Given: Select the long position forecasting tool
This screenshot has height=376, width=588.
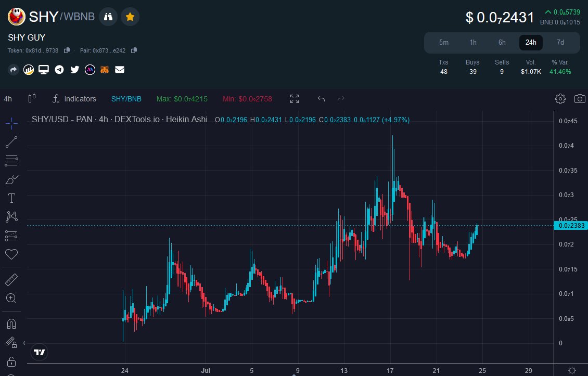Looking at the screenshot, I should pyautogui.click(x=11, y=236).
